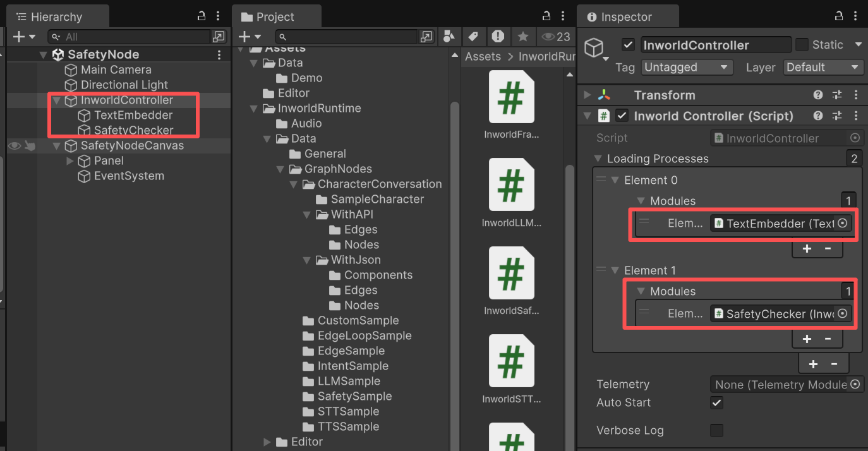Open the SafetyNode scene options menu
This screenshot has width=868, height=451.
(219, 55)
